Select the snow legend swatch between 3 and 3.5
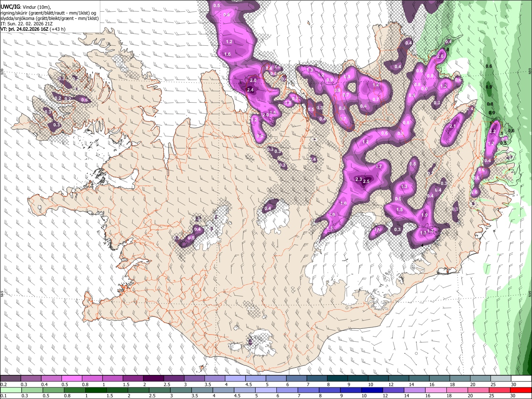The height and width of the screenshot is (399, 532). pos(194,379)
